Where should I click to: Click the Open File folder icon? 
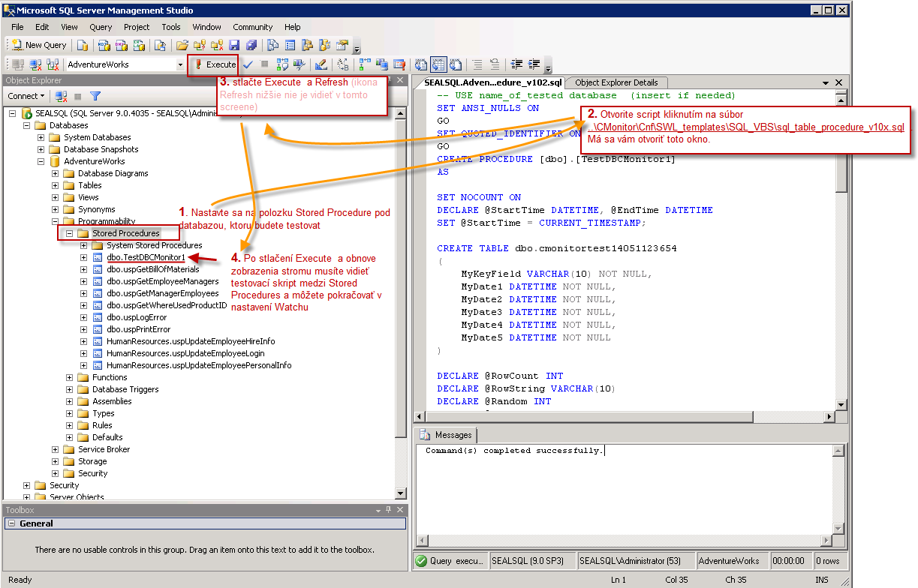pyautogui.click(x=182, y=45)
